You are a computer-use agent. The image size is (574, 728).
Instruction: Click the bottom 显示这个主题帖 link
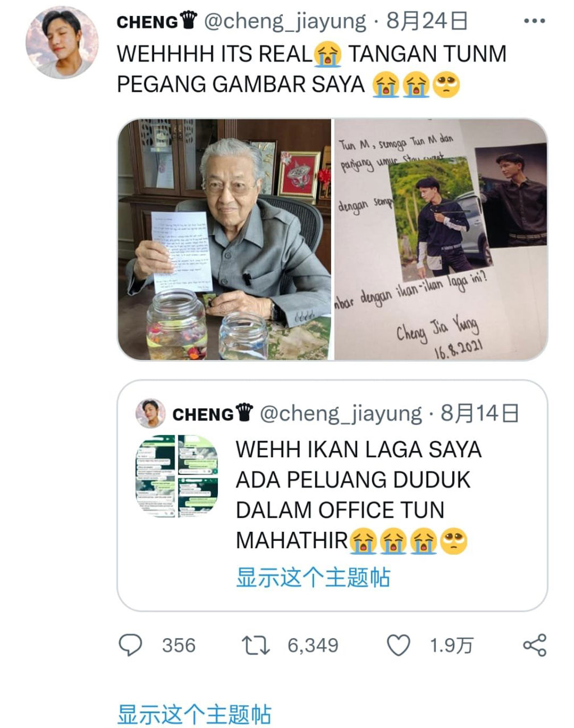195,714
